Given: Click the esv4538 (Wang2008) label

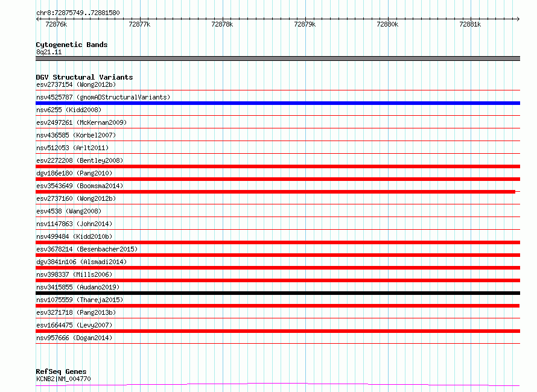Looking at the screenshot, I should [x=69, y=211].
